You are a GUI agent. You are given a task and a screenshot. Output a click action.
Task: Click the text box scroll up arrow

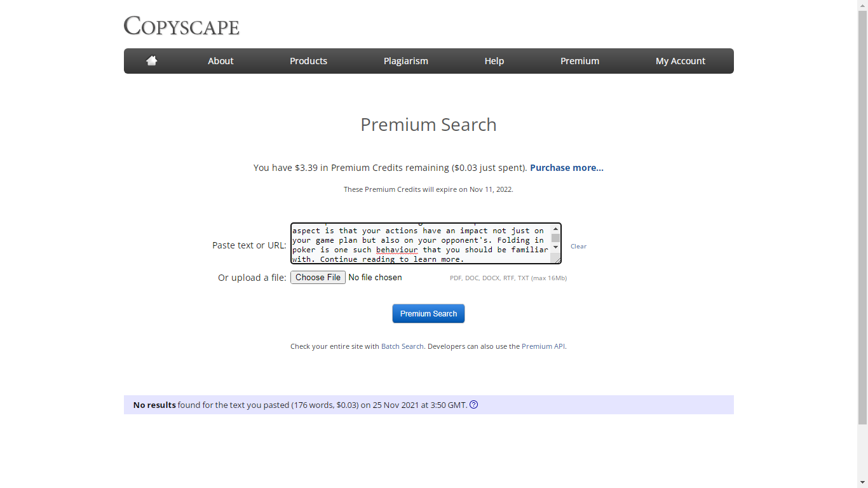[x=556, y=229]
